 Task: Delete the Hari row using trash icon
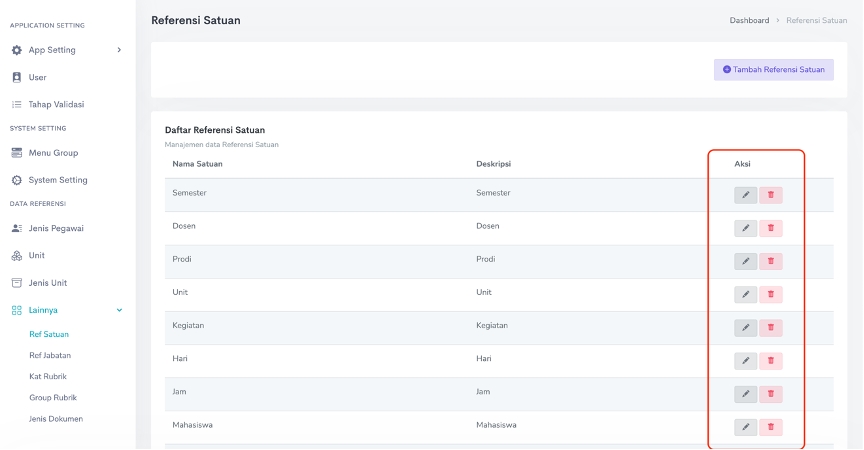tap(770, 360)
